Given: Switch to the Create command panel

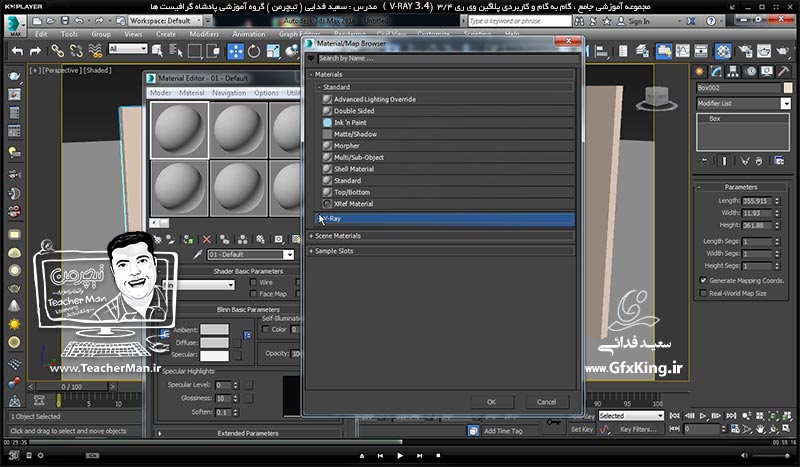Looking at the screenshot, I should tap(699, 72).
